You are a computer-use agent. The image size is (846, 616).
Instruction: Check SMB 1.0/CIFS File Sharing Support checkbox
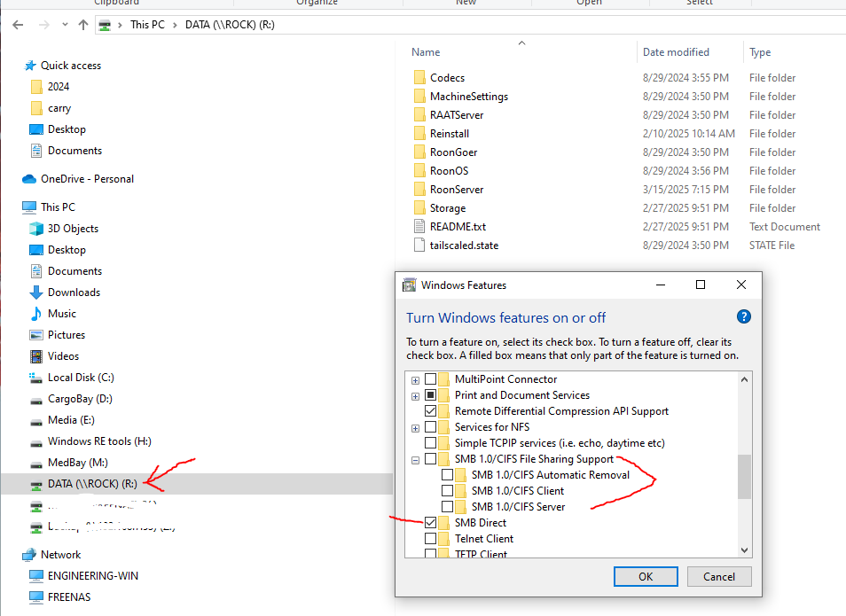[431, 459]
